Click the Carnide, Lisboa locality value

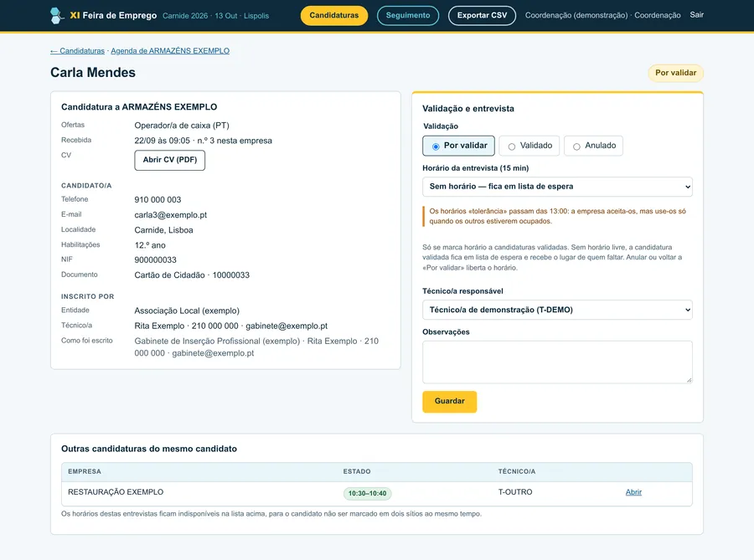pos(163,230)
